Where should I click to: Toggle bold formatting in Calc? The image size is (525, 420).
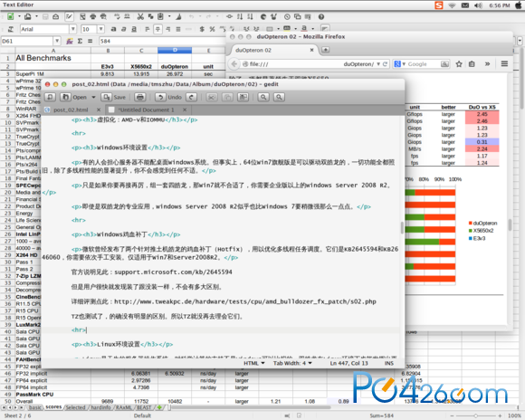pos(113,29)
